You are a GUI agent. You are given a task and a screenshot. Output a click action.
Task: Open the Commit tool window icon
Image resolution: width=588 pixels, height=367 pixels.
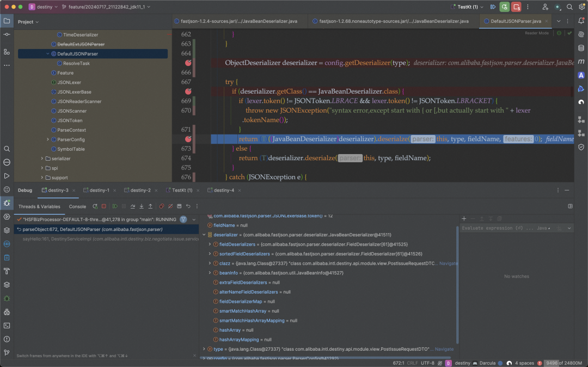pos(7,34)
